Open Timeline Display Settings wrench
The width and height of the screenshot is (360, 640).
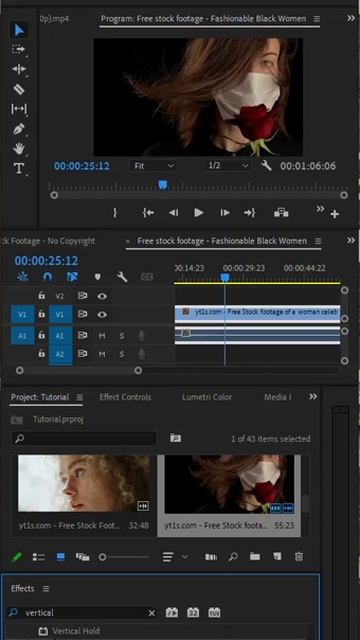click(122, 277)
